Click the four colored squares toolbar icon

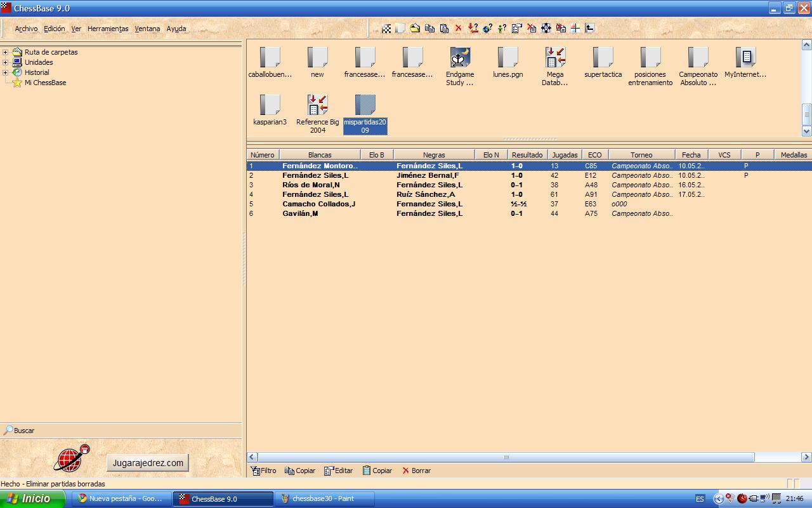coord(575,28)
